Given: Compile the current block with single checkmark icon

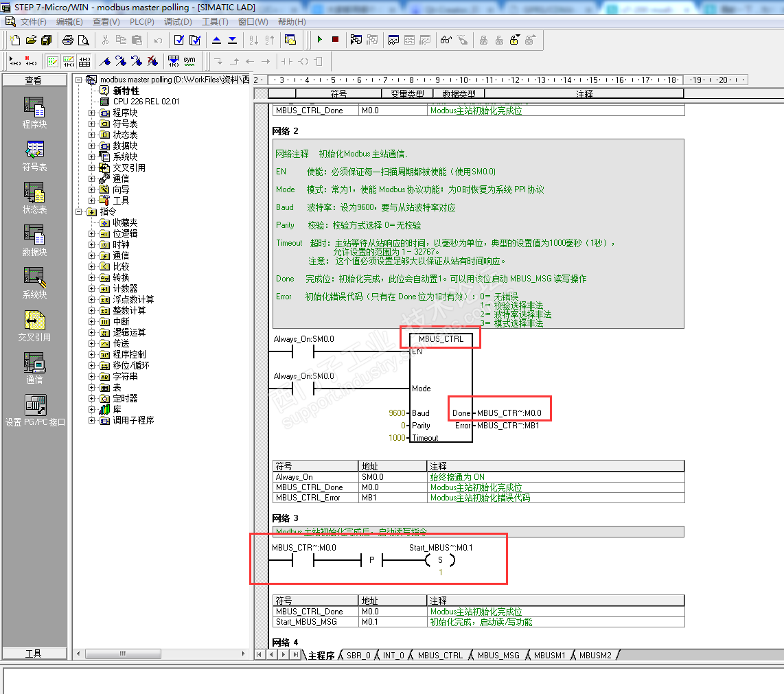Looking at the screenshot, I should (x=179, y=40).
